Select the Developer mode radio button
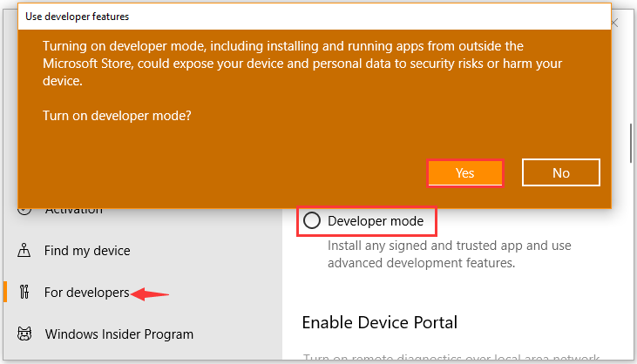The width and height of the screenshot is (637, 364). coord(311,221)
